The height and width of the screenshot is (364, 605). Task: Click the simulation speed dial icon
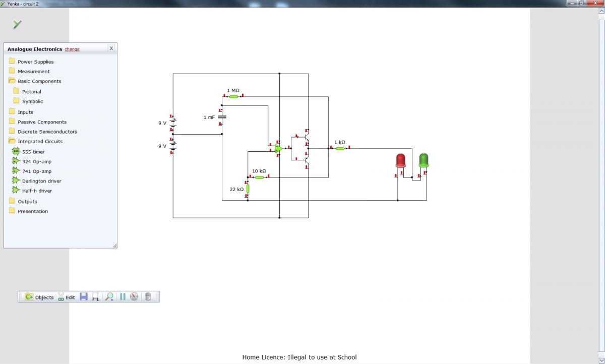click(x=134, y=296)
